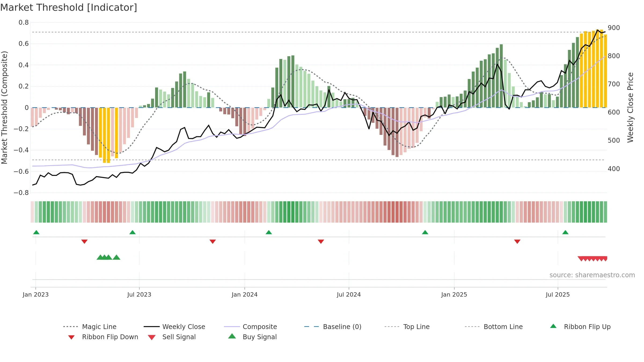Viewport: 644px width, 362px height.
Task: Click the Weekly Close Price axis title
Action: tap(630, 108)
